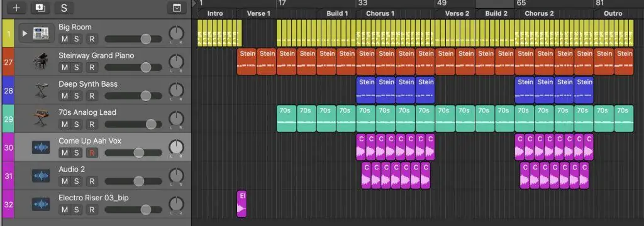Record-enable the Steinway Grand Piano track
Viewport: 644px width, 226px height.
click(92, 67)
